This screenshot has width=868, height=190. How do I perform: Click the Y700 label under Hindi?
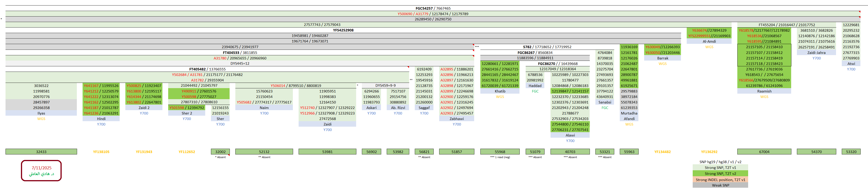101,124
